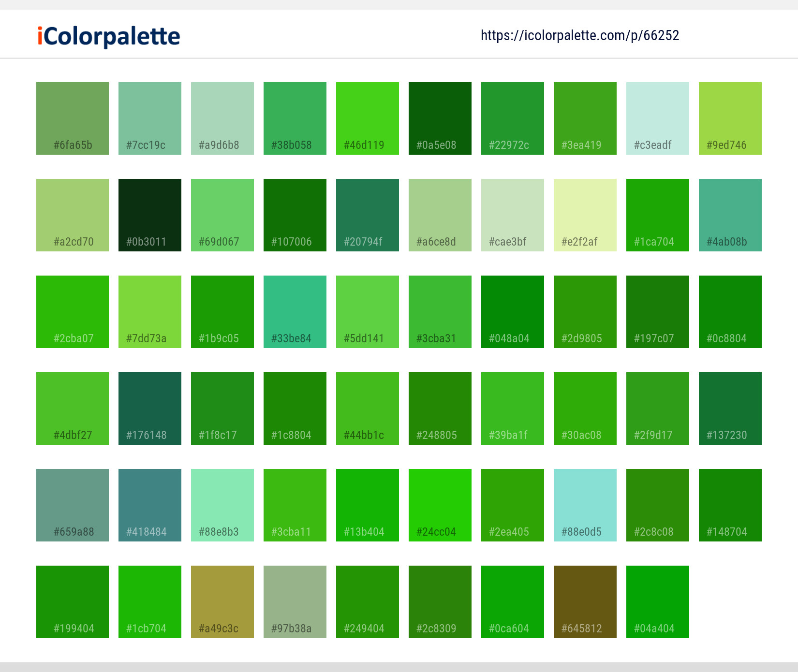Choose the aqua #88e0d5 swatch
This screenshot has height=672, width=798.
coord(585,505)
